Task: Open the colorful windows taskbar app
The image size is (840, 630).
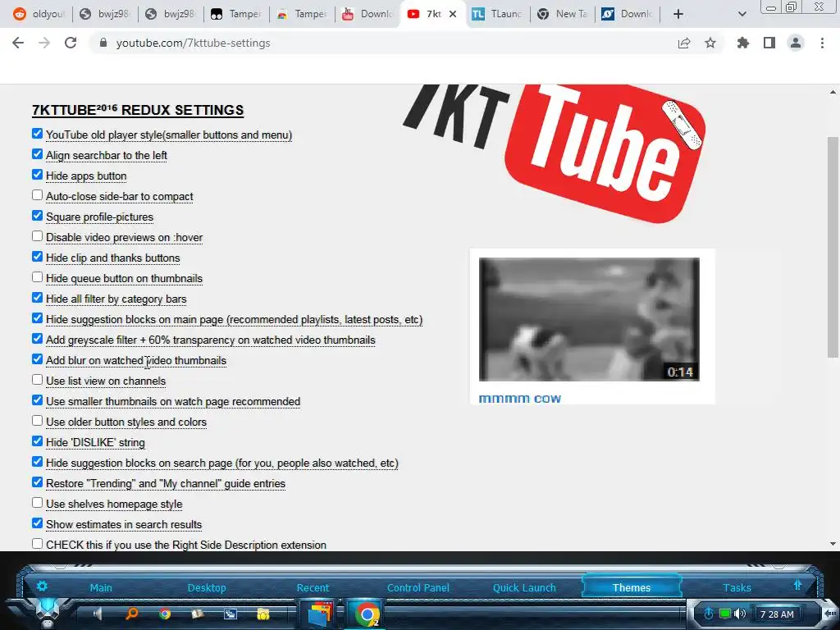Action: [321, 614]
